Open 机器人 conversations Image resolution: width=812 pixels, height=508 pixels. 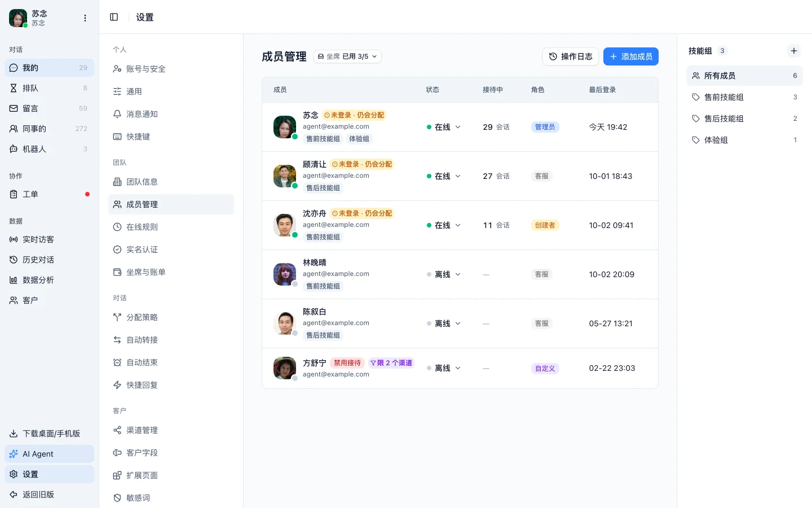click(x=49, y=149)
